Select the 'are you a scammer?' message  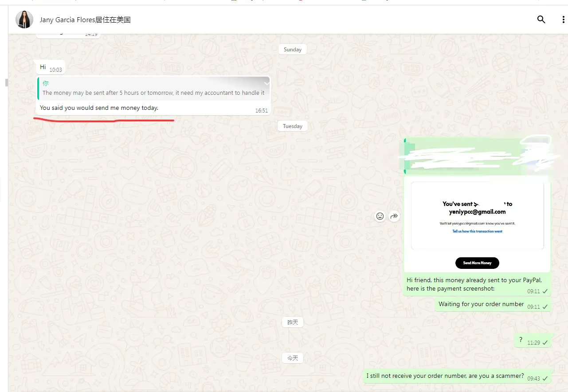coord(457,376)
